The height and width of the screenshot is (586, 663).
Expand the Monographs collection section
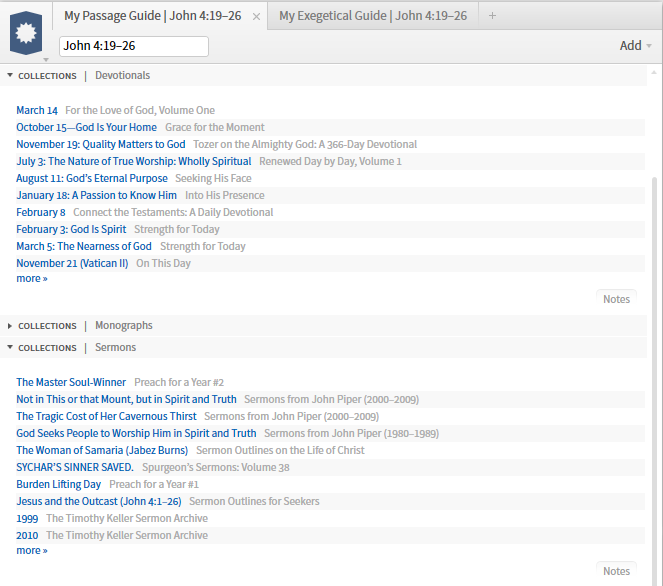[10, 326]
